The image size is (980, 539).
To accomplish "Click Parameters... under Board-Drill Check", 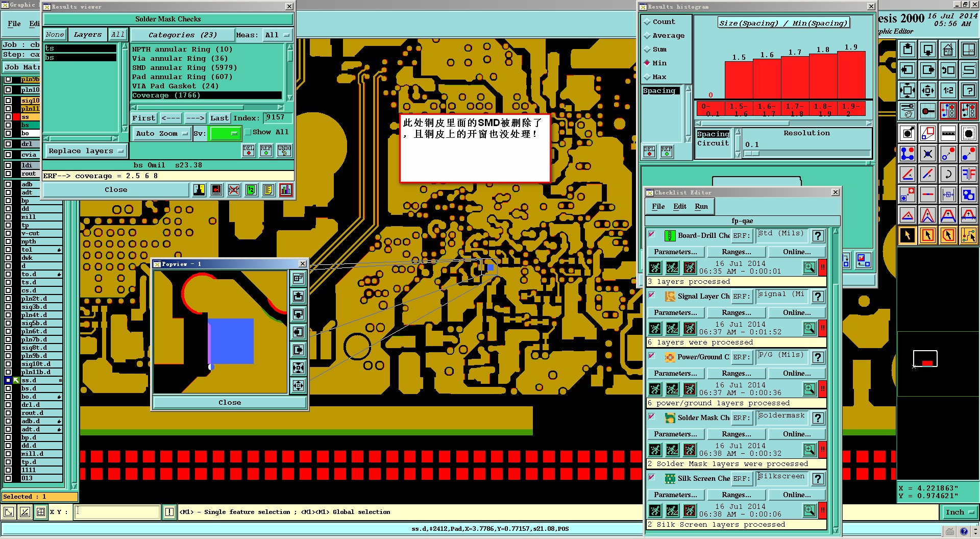I will (675, 252).
